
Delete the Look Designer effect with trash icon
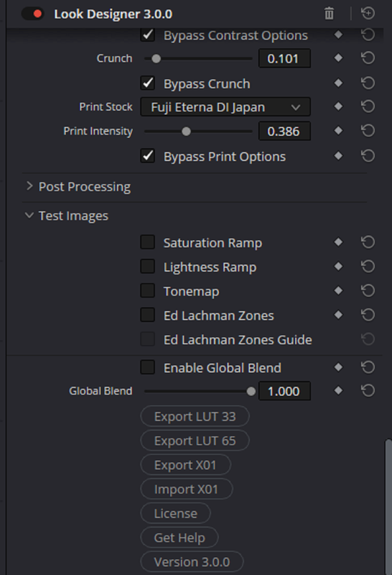tap(329, 14)
